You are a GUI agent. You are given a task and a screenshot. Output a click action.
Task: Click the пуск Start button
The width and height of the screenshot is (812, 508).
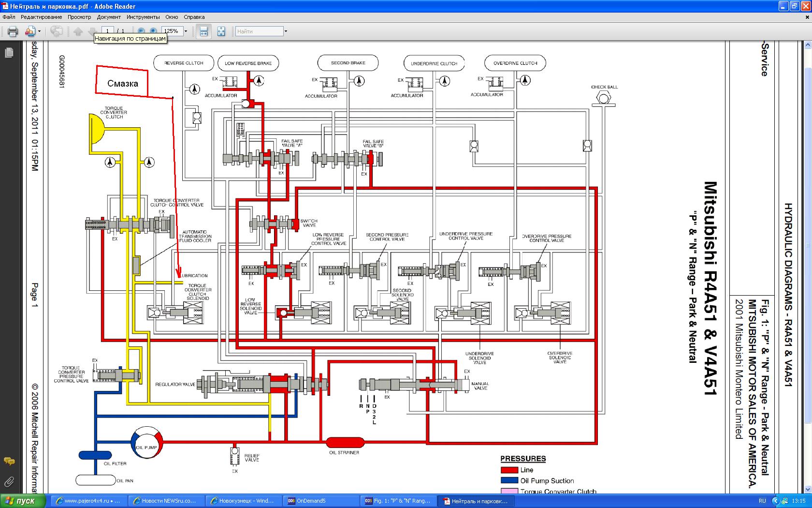pos(23,501)
